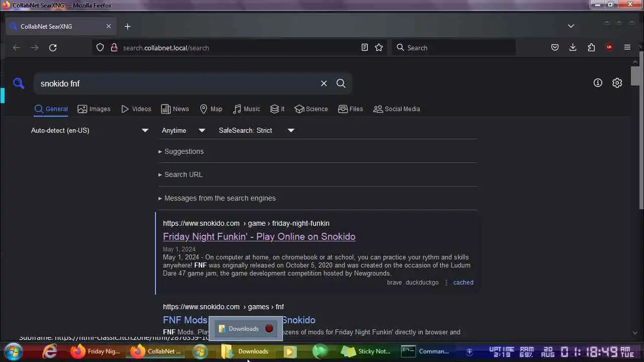Open the three-dot menu next to cached
This screenshot has height=362, width=644.
446,283
